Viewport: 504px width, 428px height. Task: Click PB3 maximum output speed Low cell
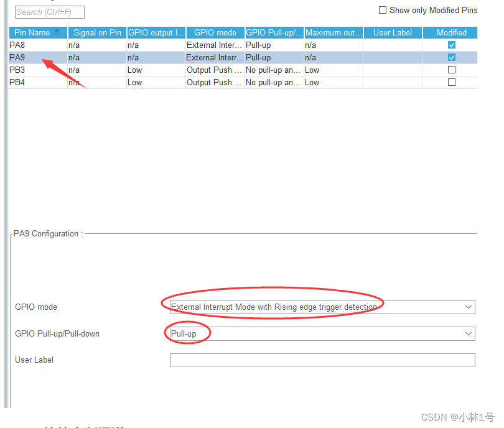334,70
